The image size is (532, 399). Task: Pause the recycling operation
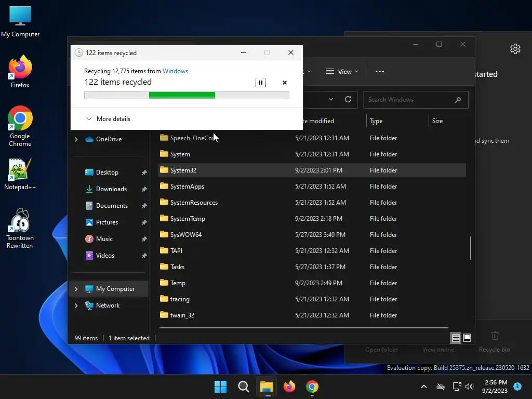[260, 83]
